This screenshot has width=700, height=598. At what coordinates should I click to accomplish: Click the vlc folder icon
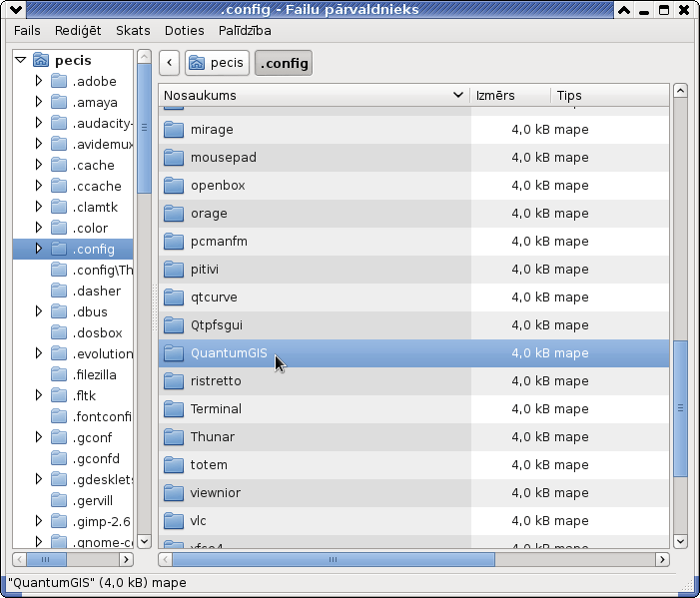pos(174,521)
